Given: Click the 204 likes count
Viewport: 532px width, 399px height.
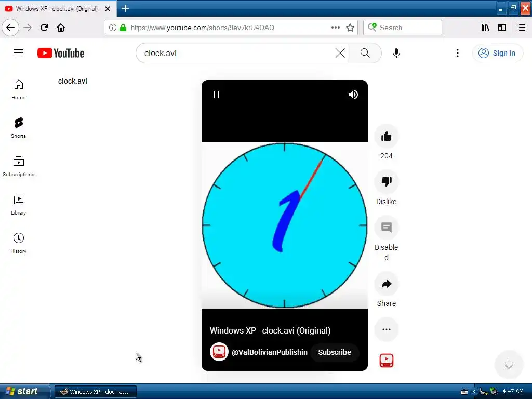Looking at the screenshot, I should pos(386,156).
